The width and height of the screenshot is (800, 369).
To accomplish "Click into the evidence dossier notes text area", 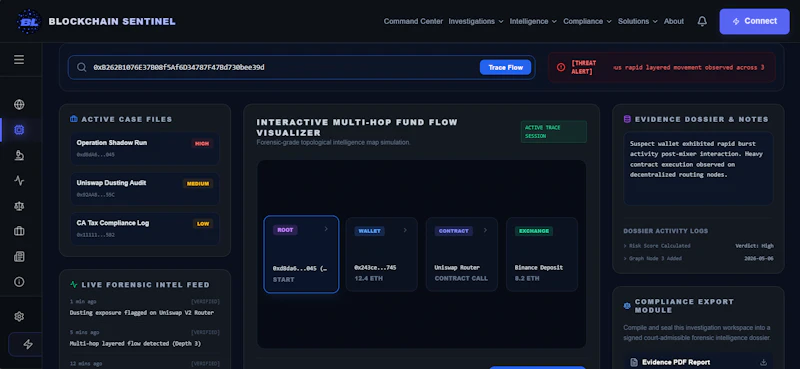I will tap(698, 168).
